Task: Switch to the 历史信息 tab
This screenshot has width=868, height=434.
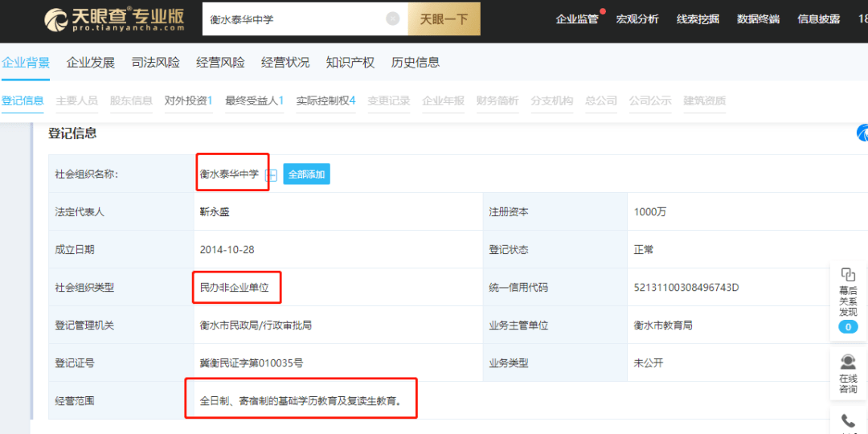Action: 416,63
